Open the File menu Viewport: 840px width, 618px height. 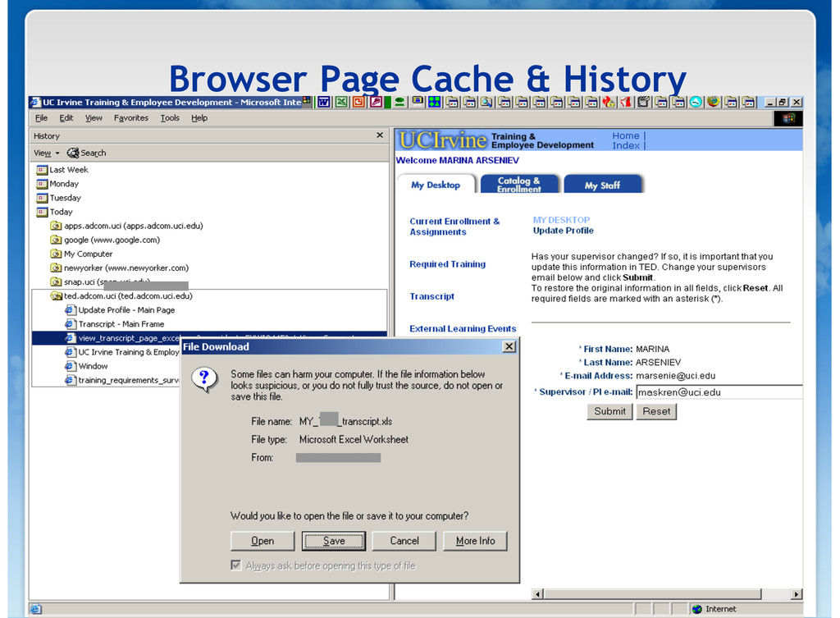click(41, 118)
